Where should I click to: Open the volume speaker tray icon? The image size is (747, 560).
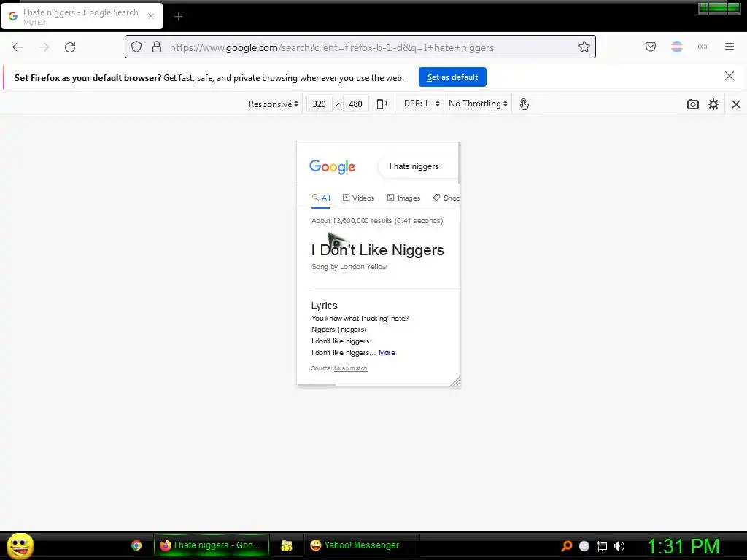point(619,546)
